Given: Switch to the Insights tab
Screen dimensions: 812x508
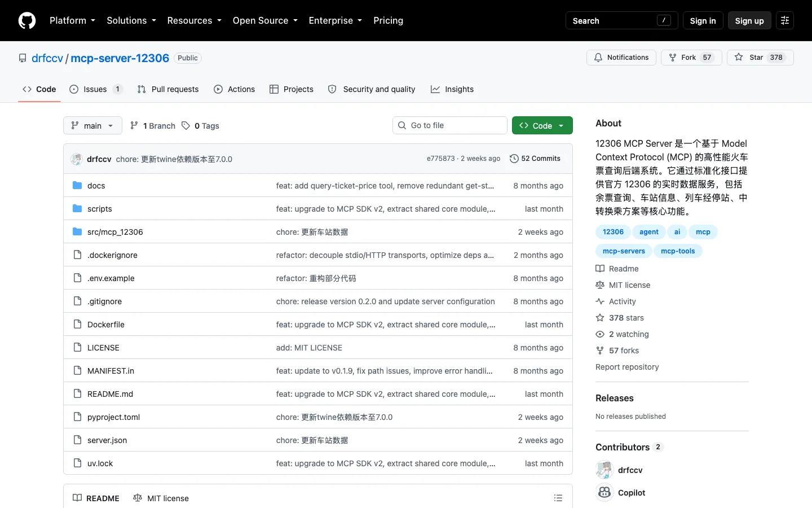Looking at the screenshot, I should coord(452,89).
